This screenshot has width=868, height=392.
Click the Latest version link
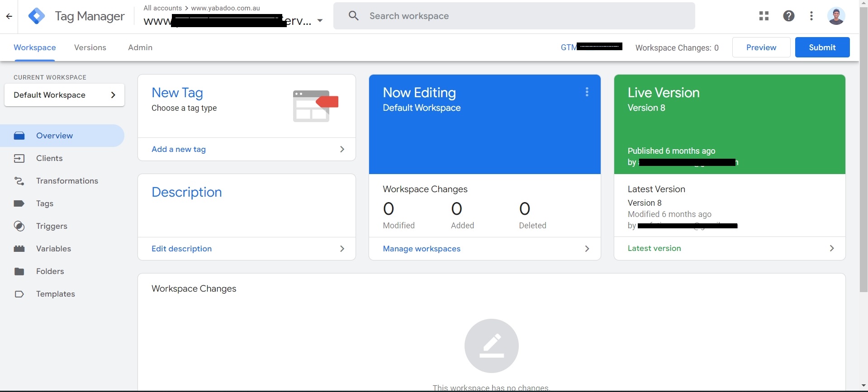[x=654, y=248]
